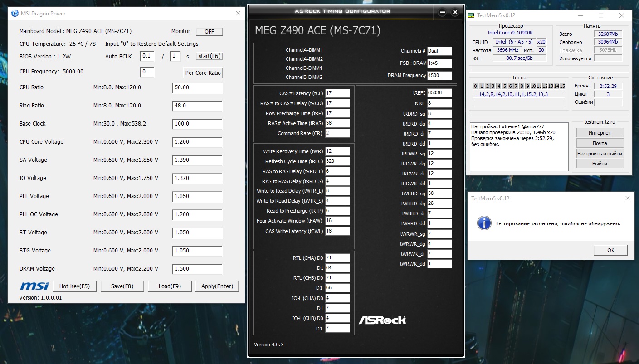Click the testmem.tz.ru link label
This screenshot has height=364, width=639.
[x=600, y=122]
